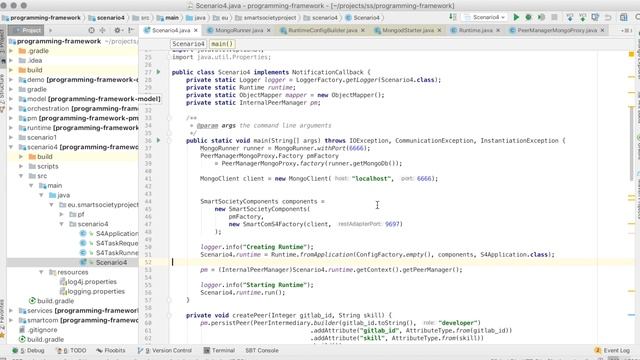Viewport: 640px width, 360px height.
Task: Select scenario4 build.gradle file
Action: tap(51, 301)
